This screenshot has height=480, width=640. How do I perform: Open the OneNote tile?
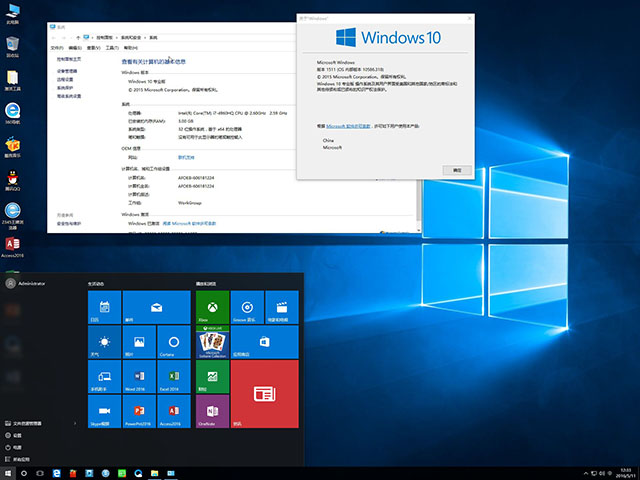(x=210, y=412)
